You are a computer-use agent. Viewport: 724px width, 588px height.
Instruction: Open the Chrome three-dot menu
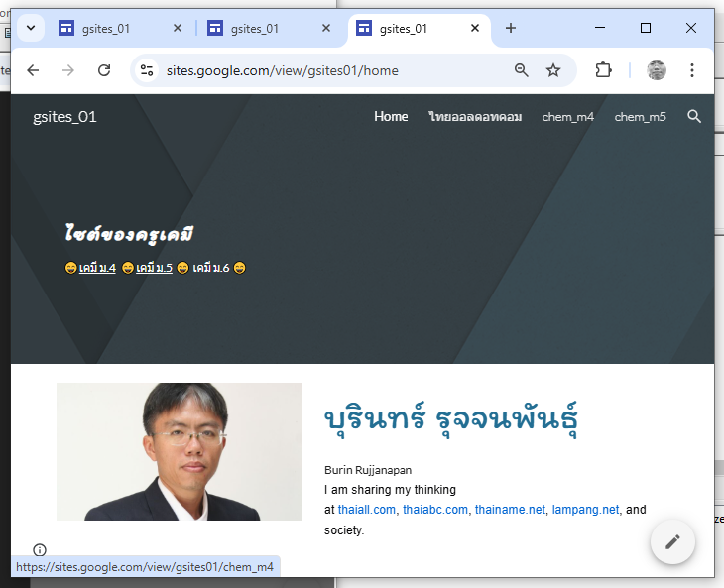click(x=692, y=70)
